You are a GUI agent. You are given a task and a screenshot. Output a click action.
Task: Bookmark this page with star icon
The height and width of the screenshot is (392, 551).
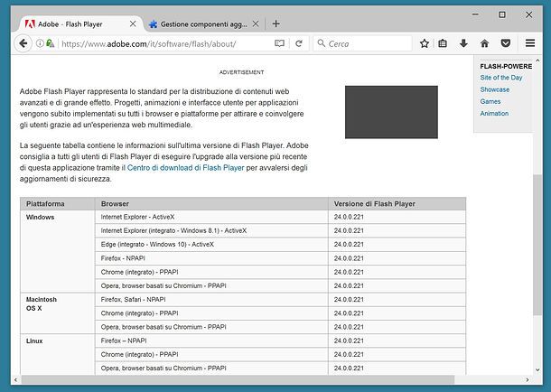click(x=425, y=42)
